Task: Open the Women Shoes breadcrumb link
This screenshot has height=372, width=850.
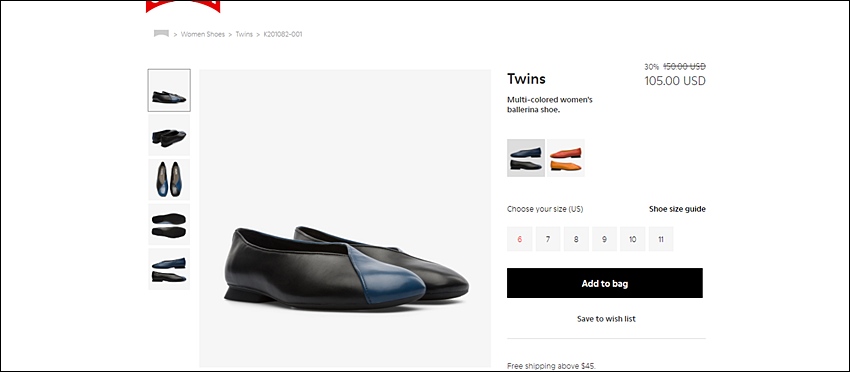Action: [x=203, y=34]
